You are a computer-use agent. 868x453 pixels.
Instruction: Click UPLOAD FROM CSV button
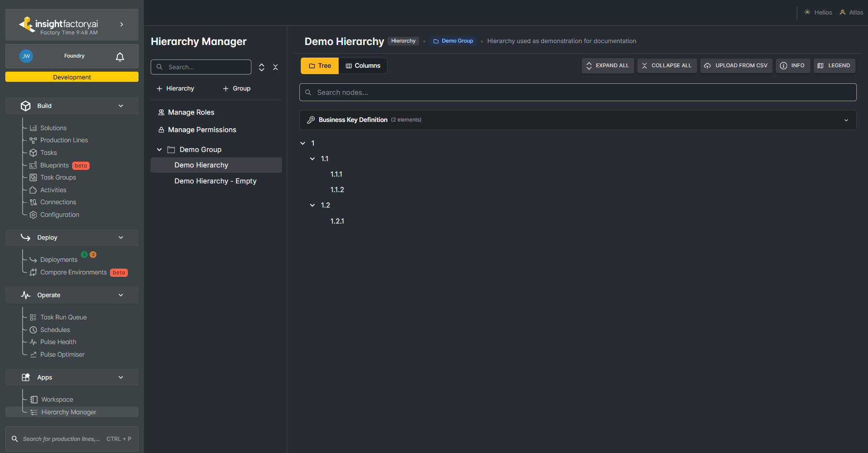736,66
